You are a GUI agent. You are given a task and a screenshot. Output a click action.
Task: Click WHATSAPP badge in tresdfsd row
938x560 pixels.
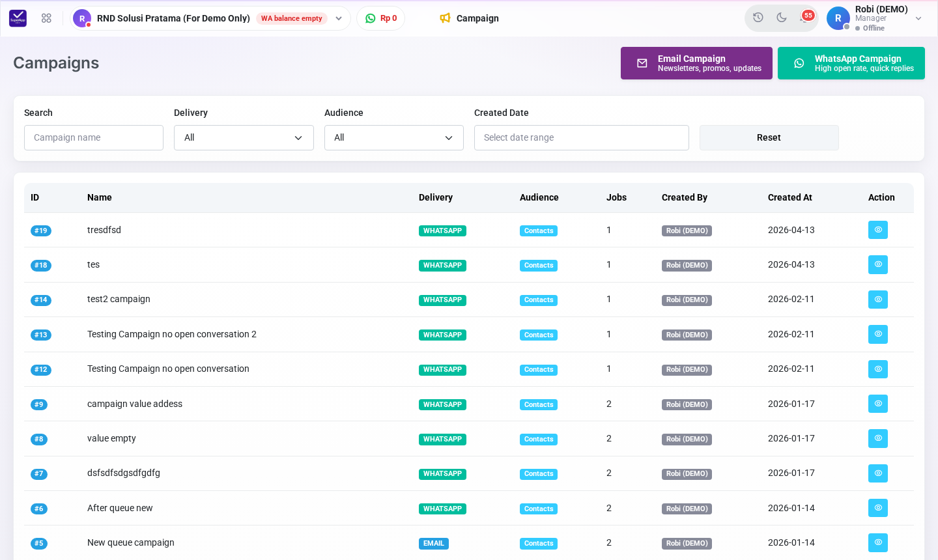pyautogui.click(x=442, y=231)
